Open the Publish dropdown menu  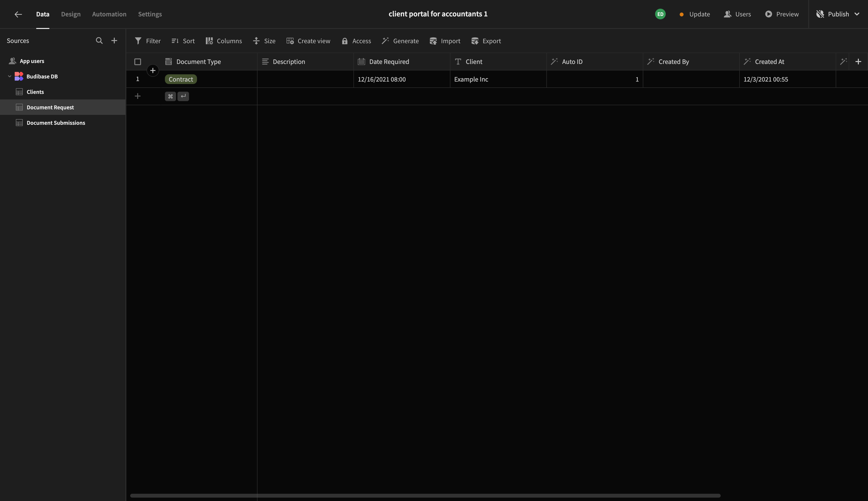tap(857, 14)
